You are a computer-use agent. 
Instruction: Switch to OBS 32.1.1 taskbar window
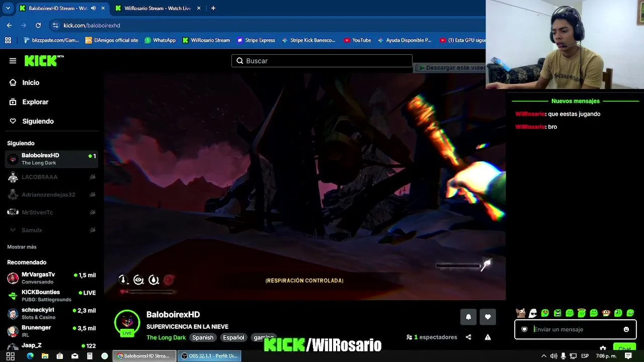pyautogui.click(x=209, y=356)
